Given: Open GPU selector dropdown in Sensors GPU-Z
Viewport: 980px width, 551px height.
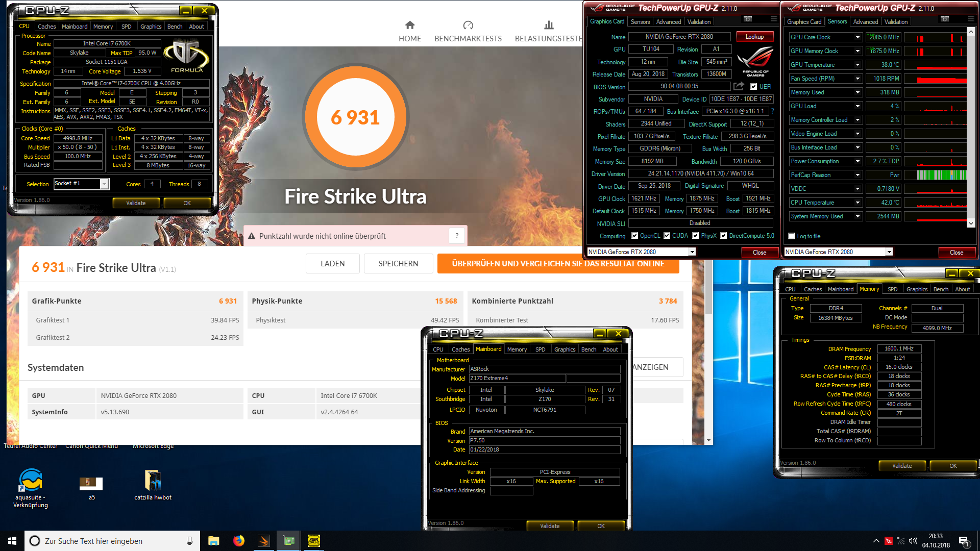Looking at the screenshot, I should pos(889,252).
